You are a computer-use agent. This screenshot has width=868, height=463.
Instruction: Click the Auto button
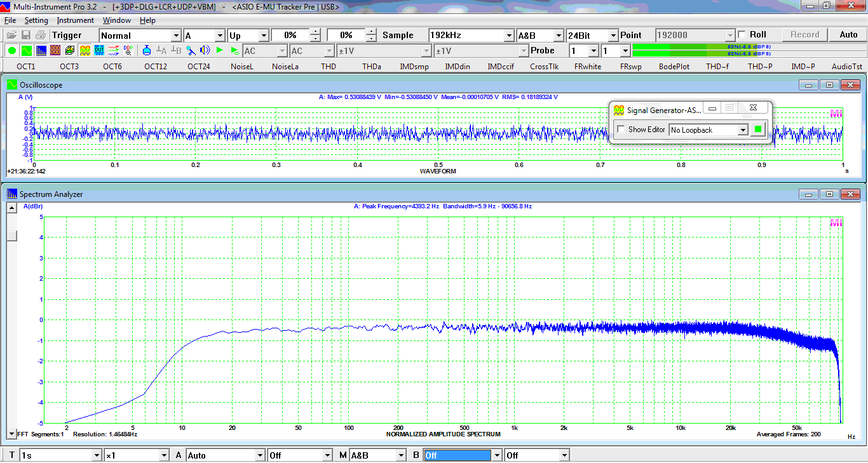point(849,35)
